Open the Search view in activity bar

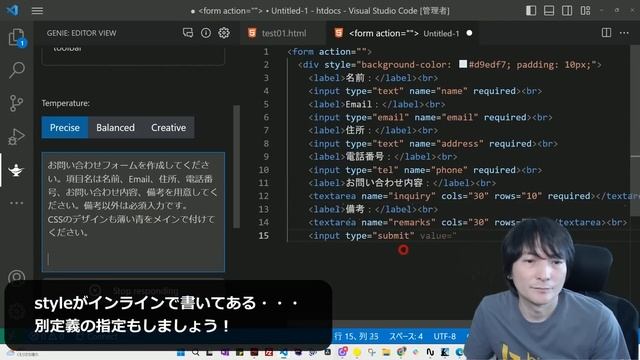[x=17, y=70]
